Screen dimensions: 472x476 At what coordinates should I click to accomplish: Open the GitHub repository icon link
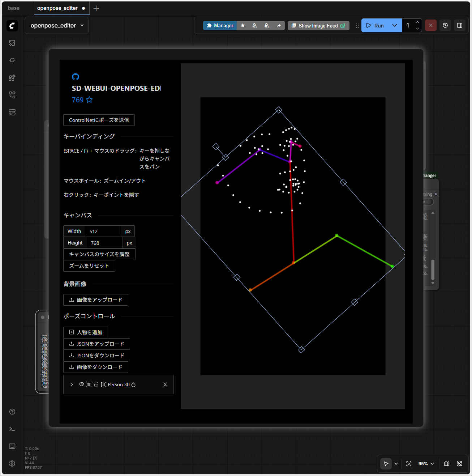point(76,77)
